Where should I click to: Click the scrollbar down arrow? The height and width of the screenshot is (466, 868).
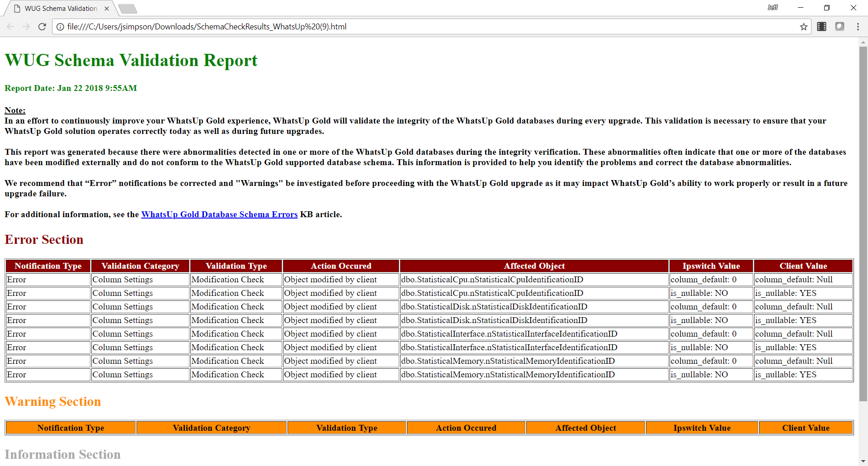point(863,462)
